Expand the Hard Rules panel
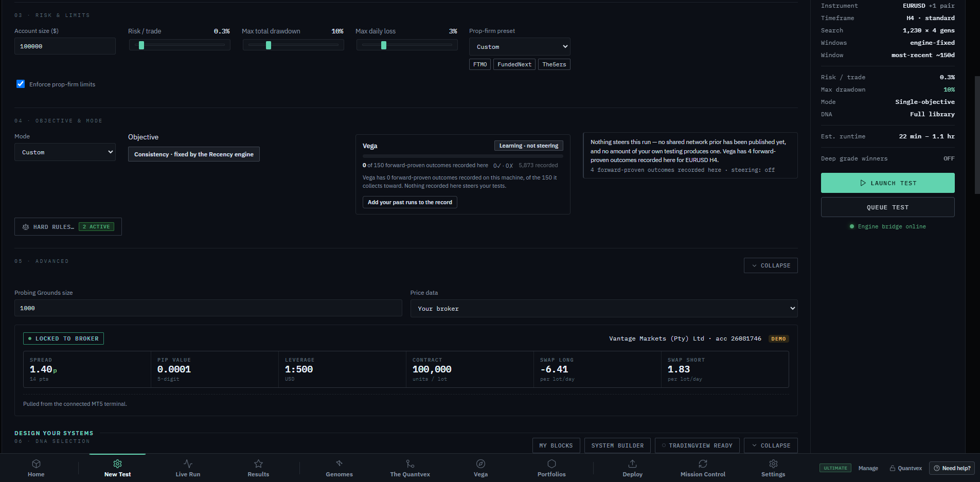This screenshot has height=482, width=980. coord(68,227)
